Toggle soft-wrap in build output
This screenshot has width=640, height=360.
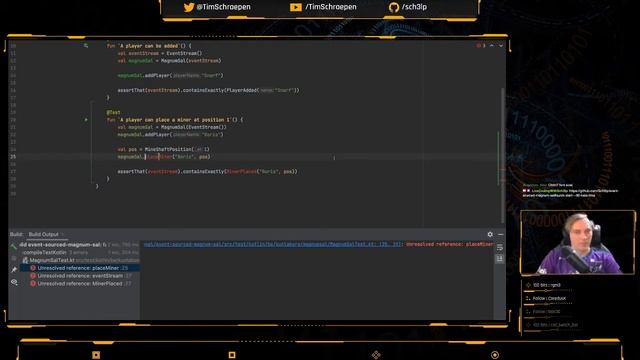coord(500,247)
